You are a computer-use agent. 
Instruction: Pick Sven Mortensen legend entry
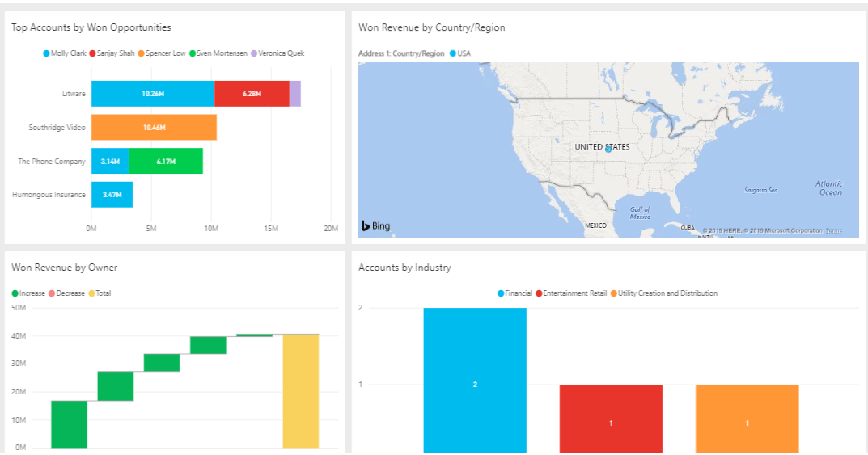point(218,53)
